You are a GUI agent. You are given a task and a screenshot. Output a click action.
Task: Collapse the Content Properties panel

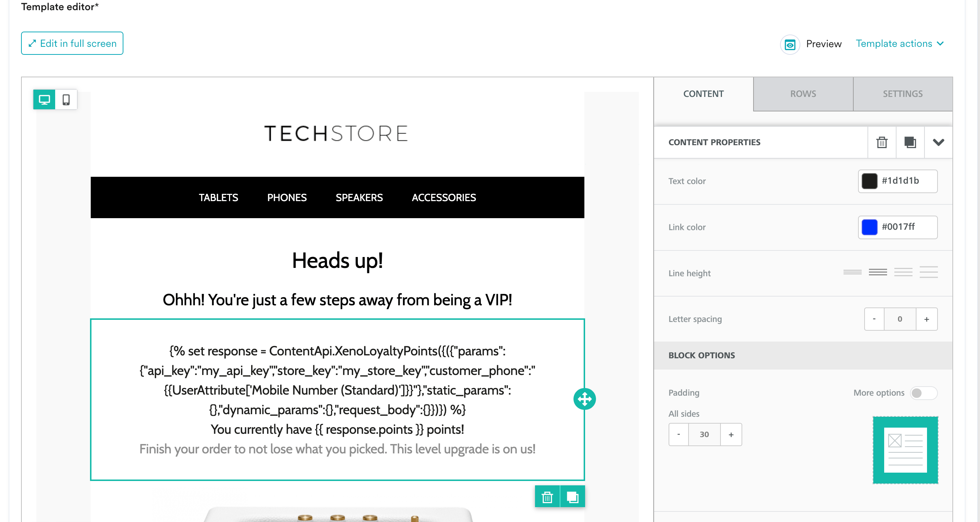(x=939, y=142)
